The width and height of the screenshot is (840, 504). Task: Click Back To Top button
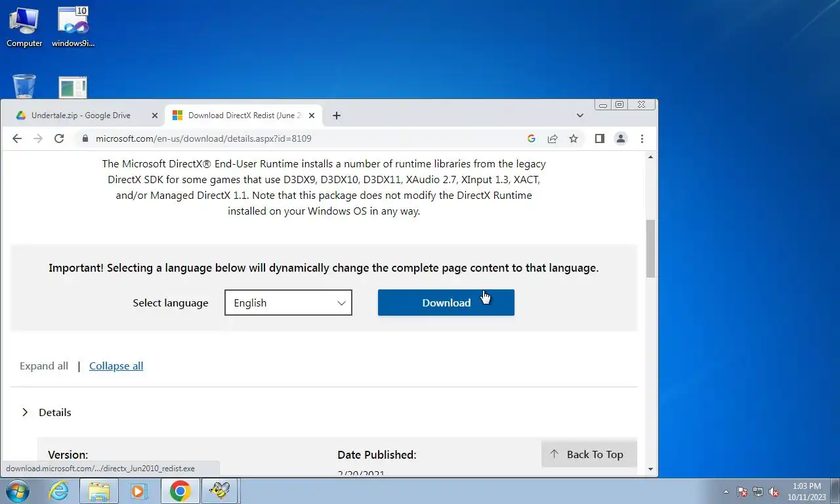point(589,454)
